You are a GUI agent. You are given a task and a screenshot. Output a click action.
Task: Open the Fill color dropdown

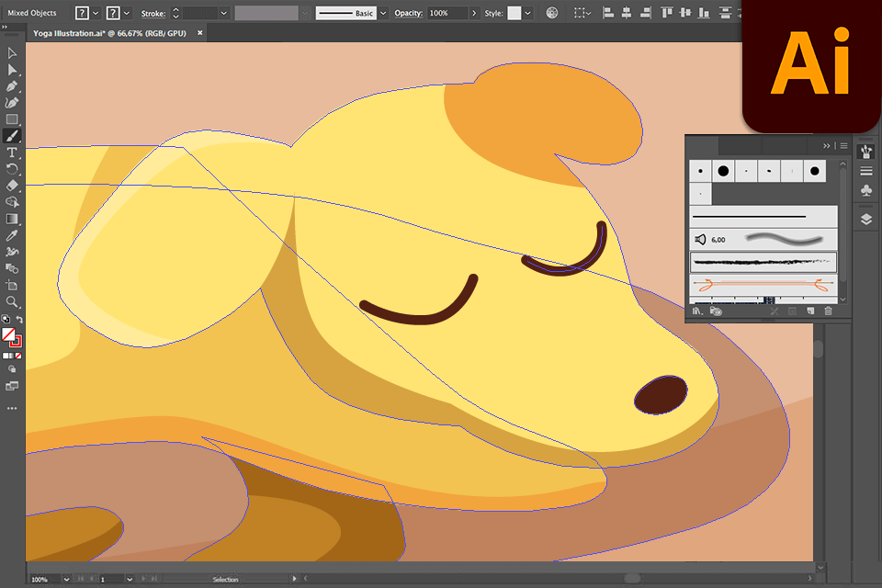pyautogui.click(x=95, y=13)
